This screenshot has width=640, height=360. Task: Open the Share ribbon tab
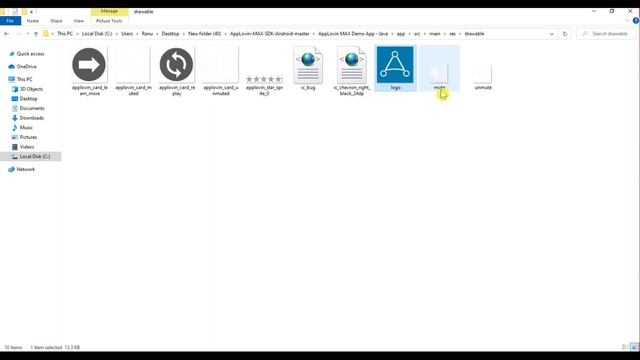[56, 21]
